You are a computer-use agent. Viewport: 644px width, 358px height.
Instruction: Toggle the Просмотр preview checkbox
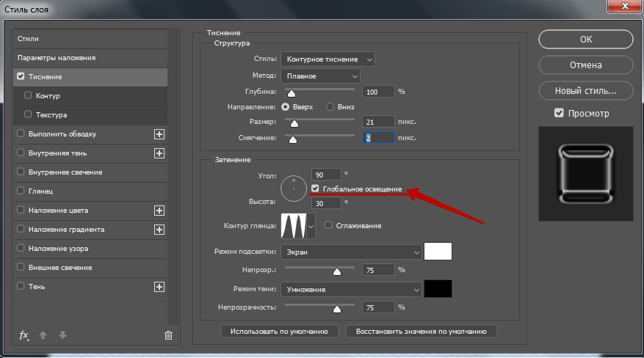(559, 113)
